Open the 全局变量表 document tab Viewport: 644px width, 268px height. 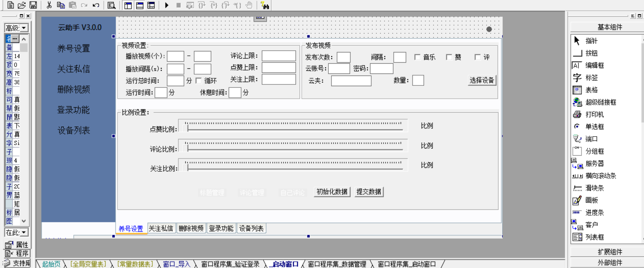point(88,264)
